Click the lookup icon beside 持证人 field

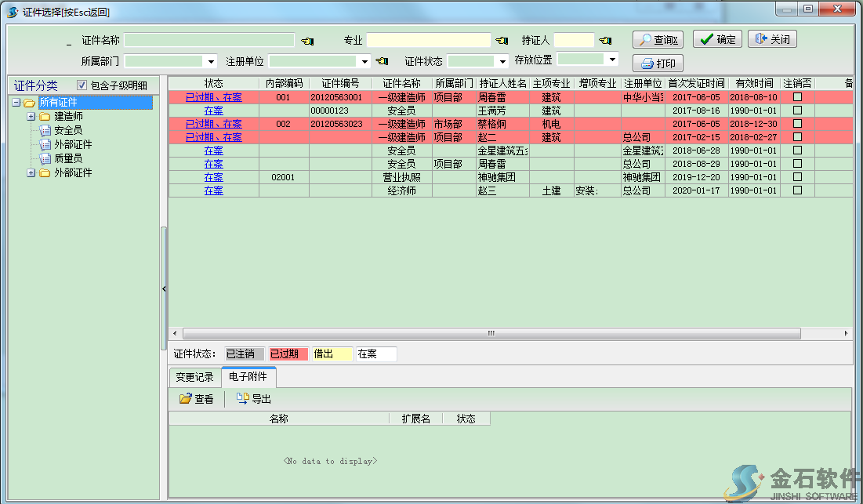[x=605, y=41]
